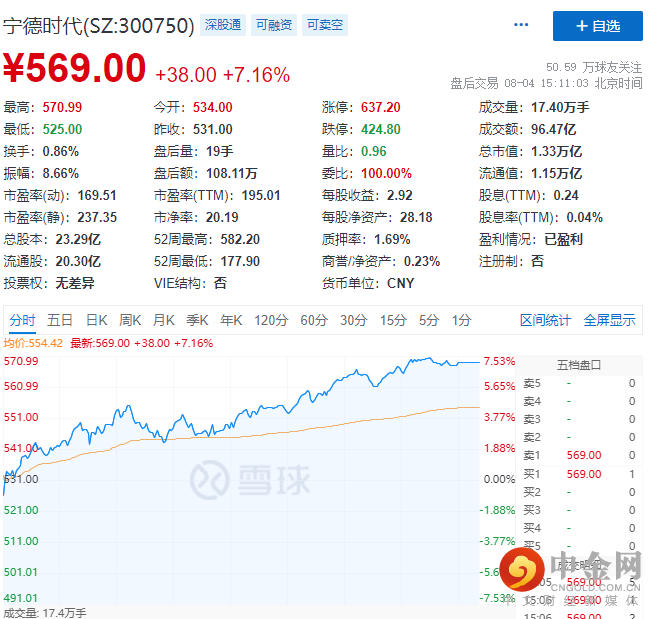Click the 560.99 left axis price label
Screen dimensions: 656x619
pos(21,386)
